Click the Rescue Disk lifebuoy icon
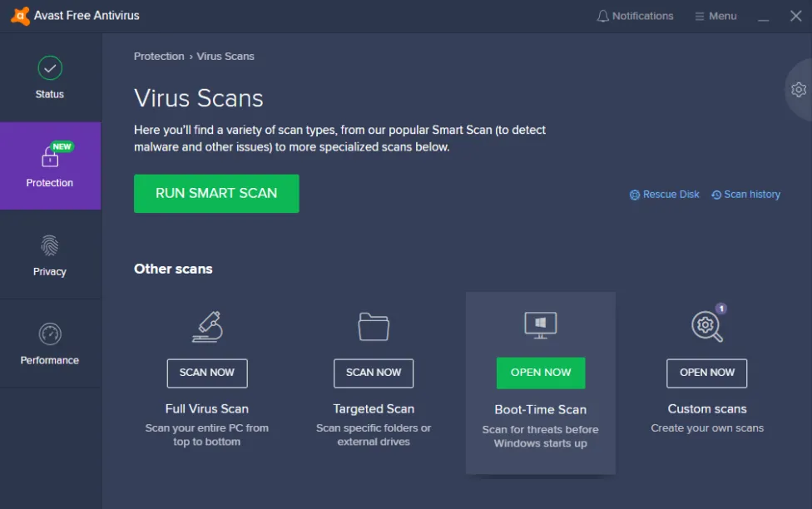Image resolution: width=812 pixels, height=509 pixels. (x=634, y=195)
